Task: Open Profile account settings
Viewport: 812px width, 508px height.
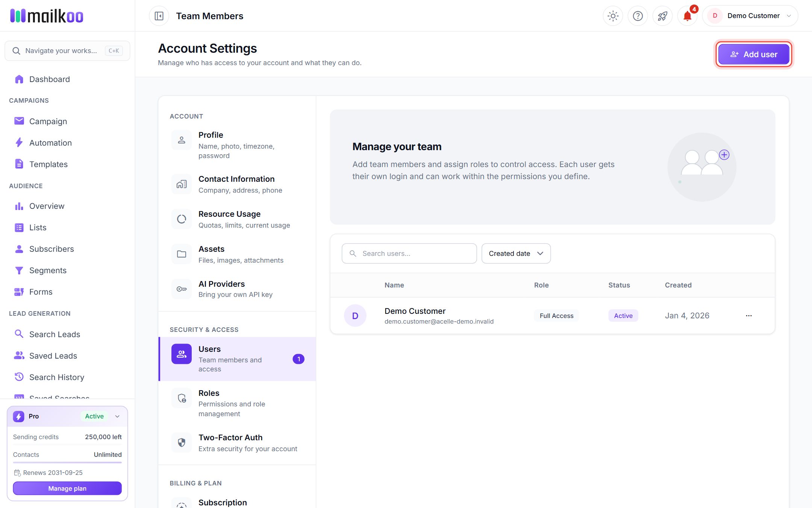Action: point(237,145)
